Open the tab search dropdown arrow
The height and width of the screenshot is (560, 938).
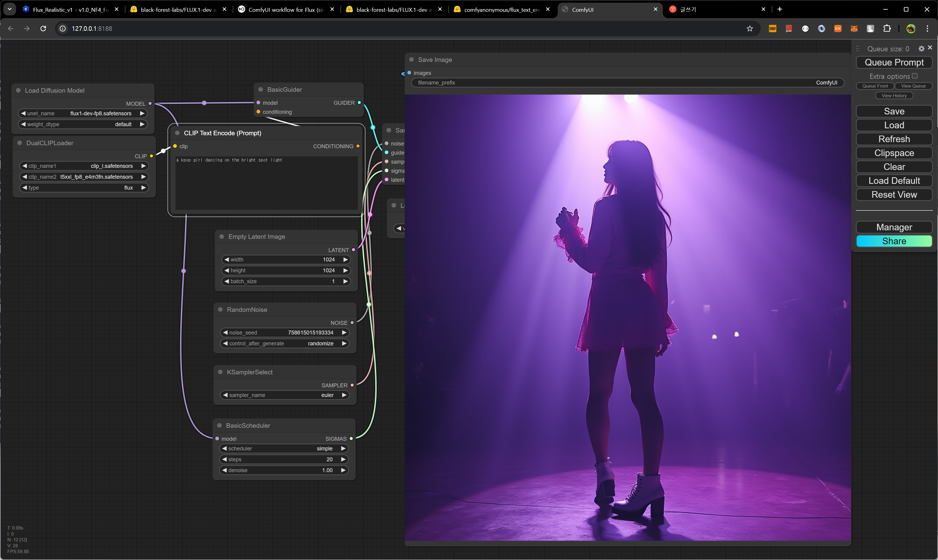pos(9,9)
